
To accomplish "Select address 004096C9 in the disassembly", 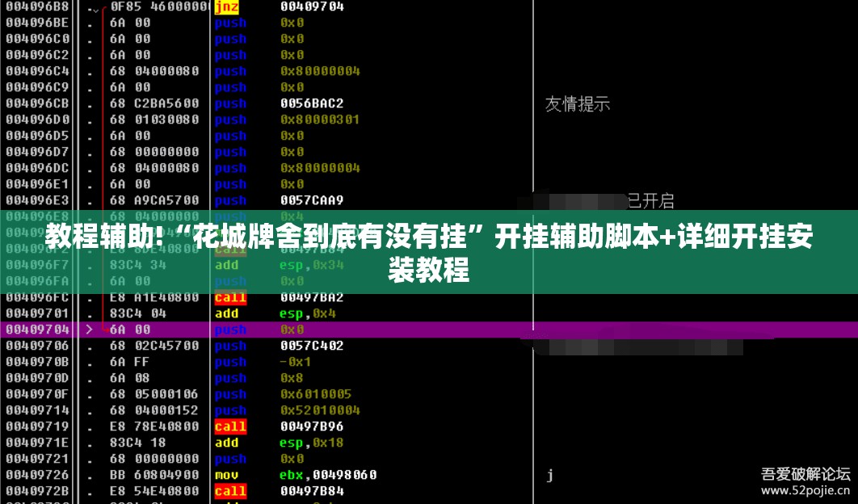I will click(38, 87).
